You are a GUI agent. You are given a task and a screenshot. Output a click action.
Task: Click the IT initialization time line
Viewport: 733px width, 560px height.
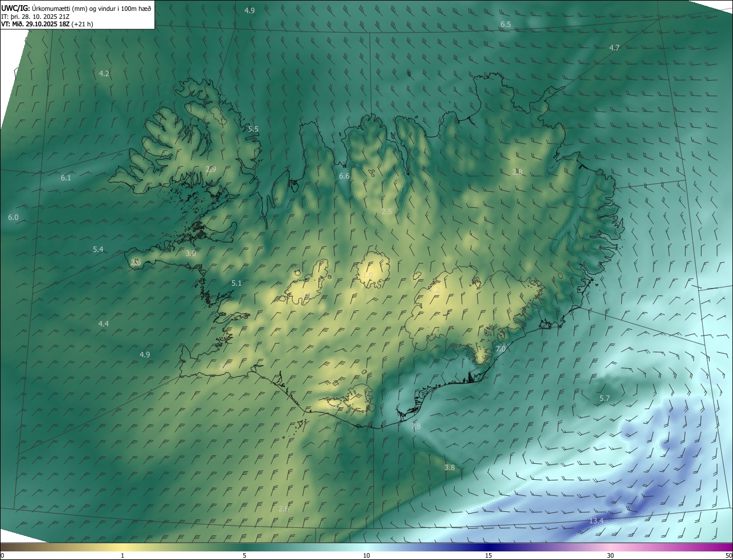click(36, 16)
